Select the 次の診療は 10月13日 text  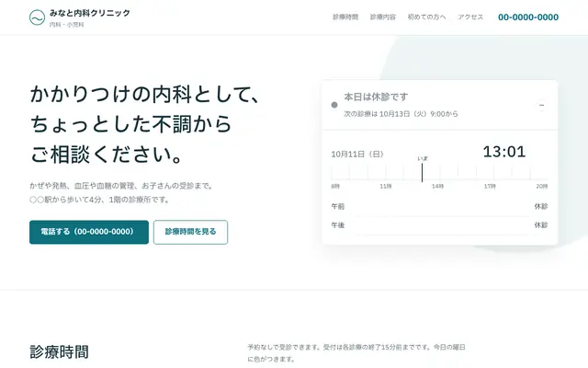(401, 114)
